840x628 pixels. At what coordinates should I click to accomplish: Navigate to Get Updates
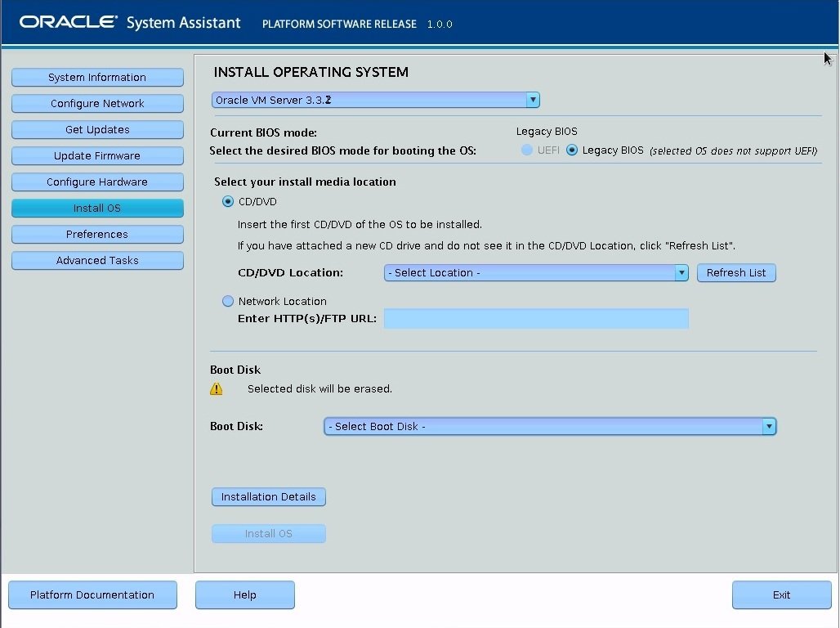coord(97,129)
